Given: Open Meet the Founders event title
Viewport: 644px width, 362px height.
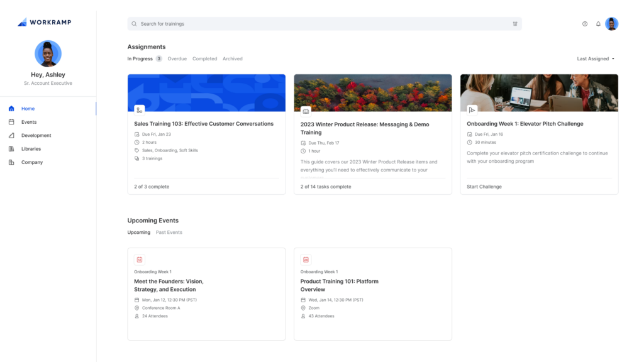Looking at the screenshot, I should [x=169, y=285].
